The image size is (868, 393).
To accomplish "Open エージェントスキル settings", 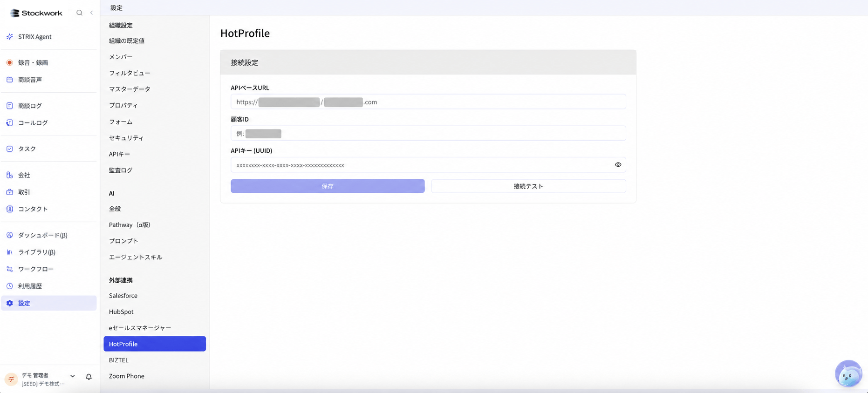I will pos(136,257).
